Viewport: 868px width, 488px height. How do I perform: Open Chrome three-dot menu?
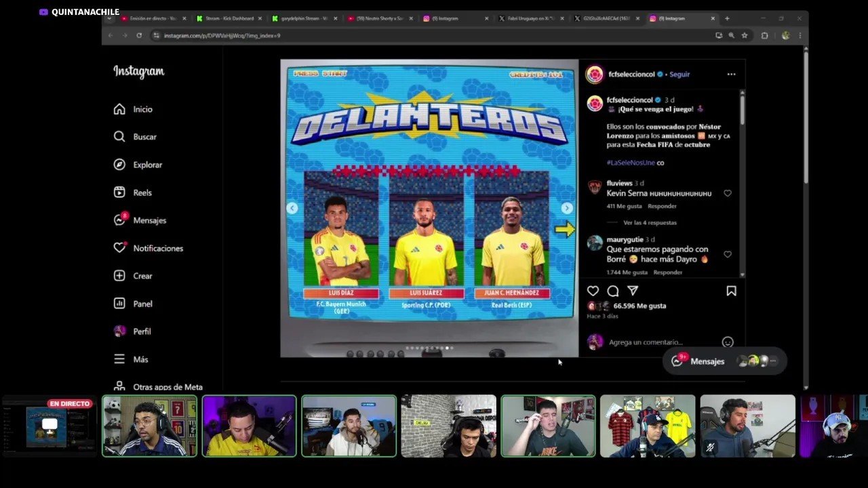(x=800, y=35)
